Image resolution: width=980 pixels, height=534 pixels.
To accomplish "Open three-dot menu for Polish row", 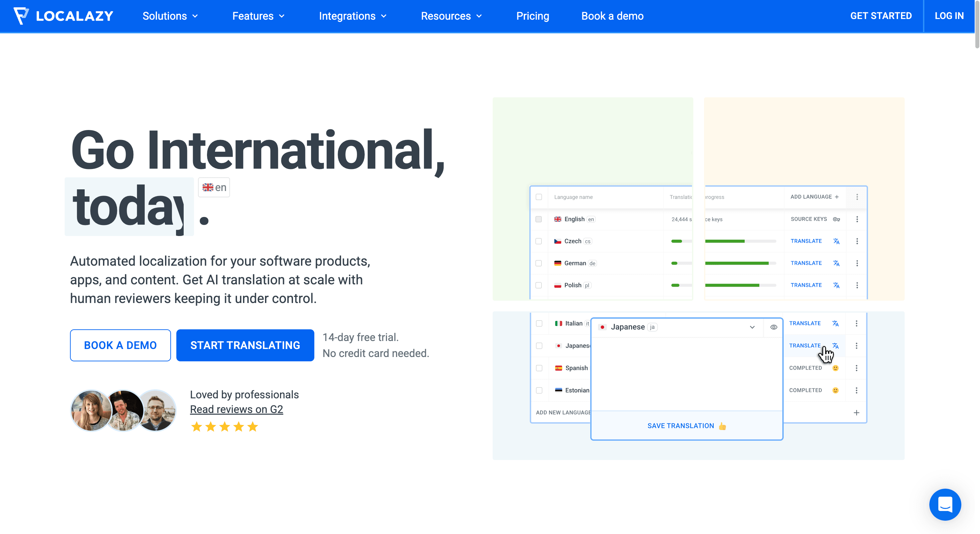I will point(857,285).
